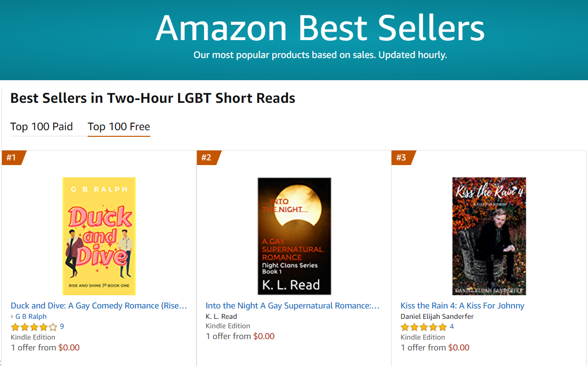
Task: Click Kiss the Rain 4's $0.00 offer price
Action: tap(459, 348)
